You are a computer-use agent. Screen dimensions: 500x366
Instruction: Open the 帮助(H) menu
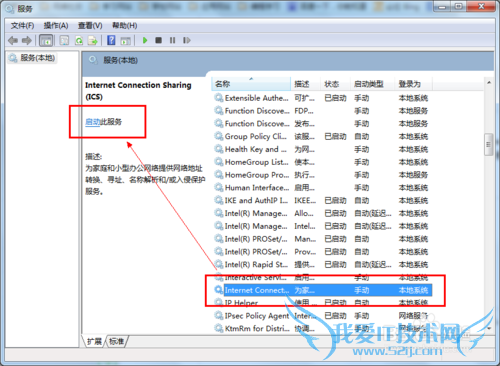[x=124, y=26]
